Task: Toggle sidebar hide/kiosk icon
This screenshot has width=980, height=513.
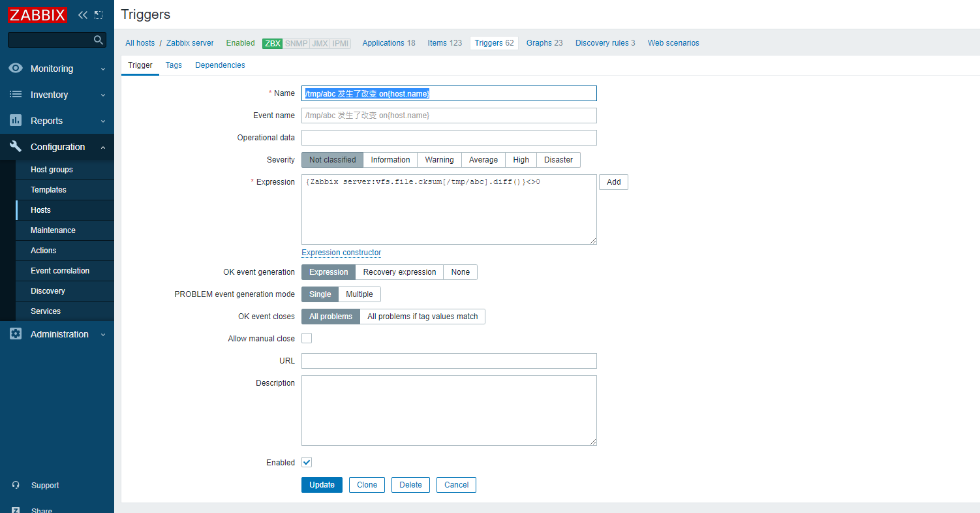Action: (x=99, y=15)
